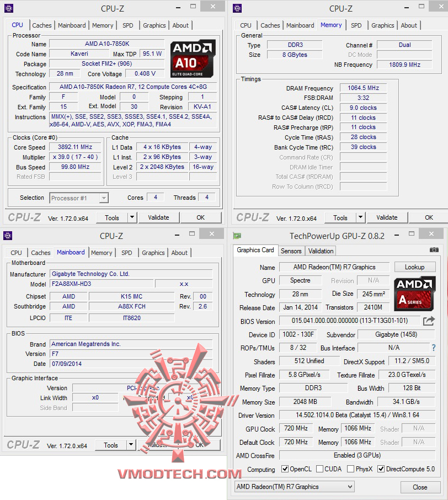This screenshot has height=500, width=448.
Task: Click the AMD CrossFire Enabled (3 GPUs) field
Action: pyautogui.click(x=357, y=455)
